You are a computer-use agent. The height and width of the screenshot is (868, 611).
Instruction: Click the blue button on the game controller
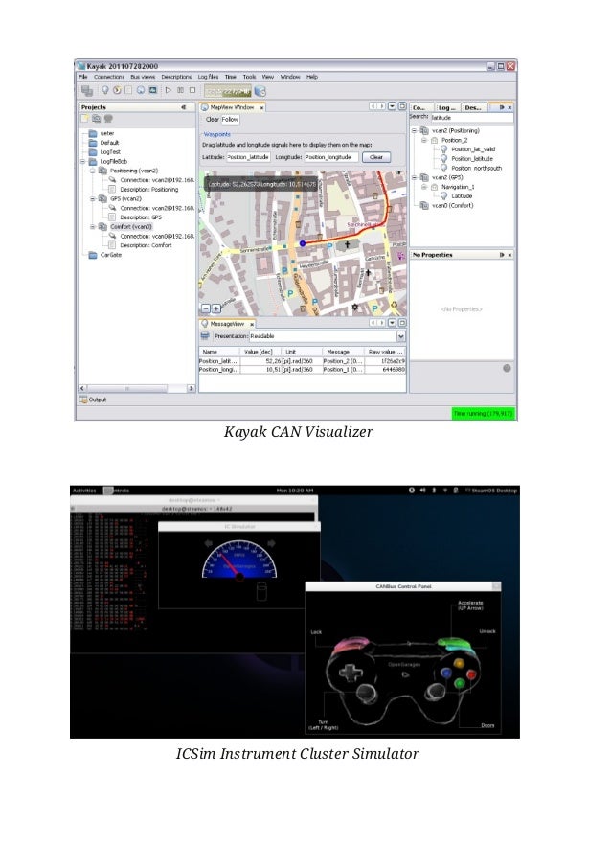click(446, 673)
